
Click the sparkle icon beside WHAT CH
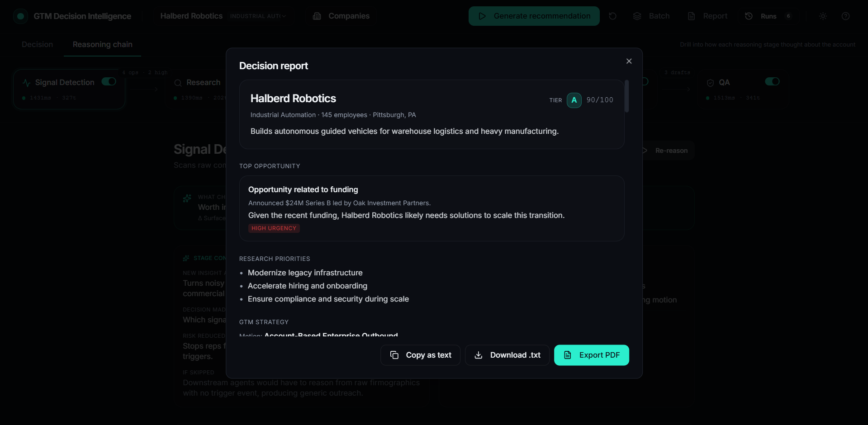187,198
